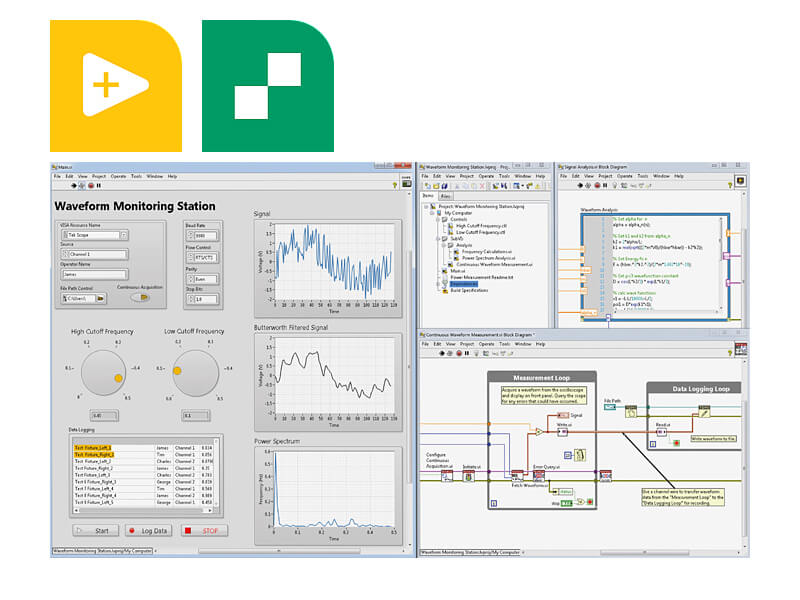The width and height of the screenshot is (800, 600).
Task: Click the Data Logging Loop title label
Action: click(x=701, y=389)
